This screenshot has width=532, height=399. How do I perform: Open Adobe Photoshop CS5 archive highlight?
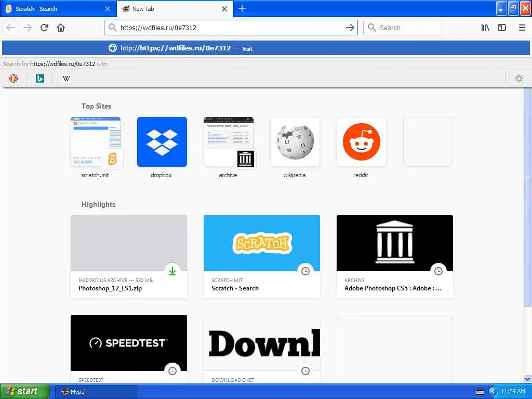[395, 257]
